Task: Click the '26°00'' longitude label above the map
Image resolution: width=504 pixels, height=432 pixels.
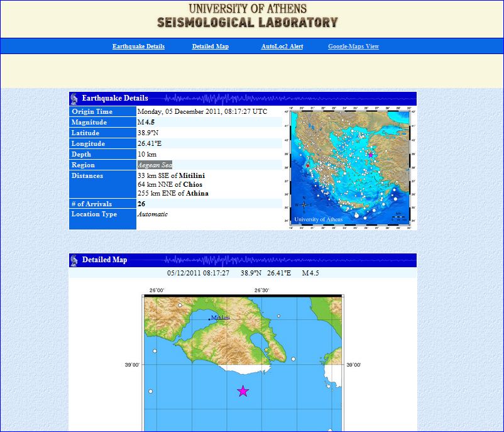Action: [x=156, y=291]
